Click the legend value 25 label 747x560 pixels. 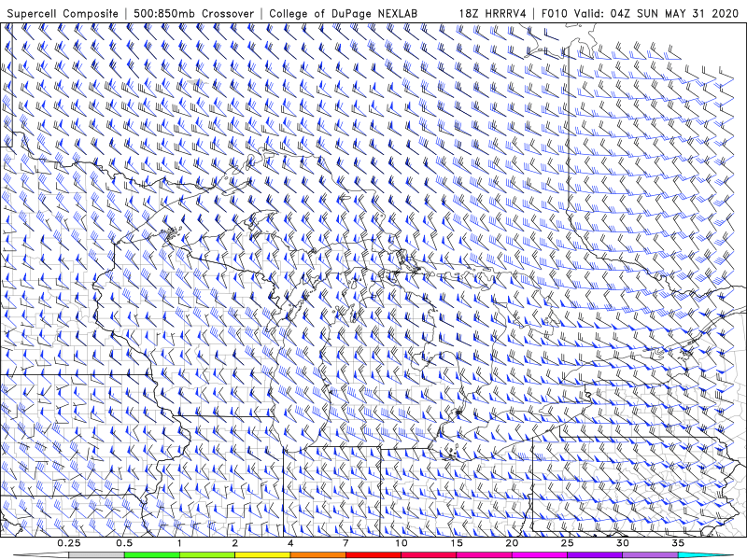[x=568, y=543]
